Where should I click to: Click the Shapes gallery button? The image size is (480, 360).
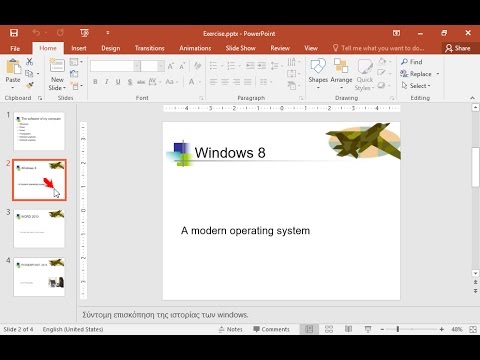(318, 74)
